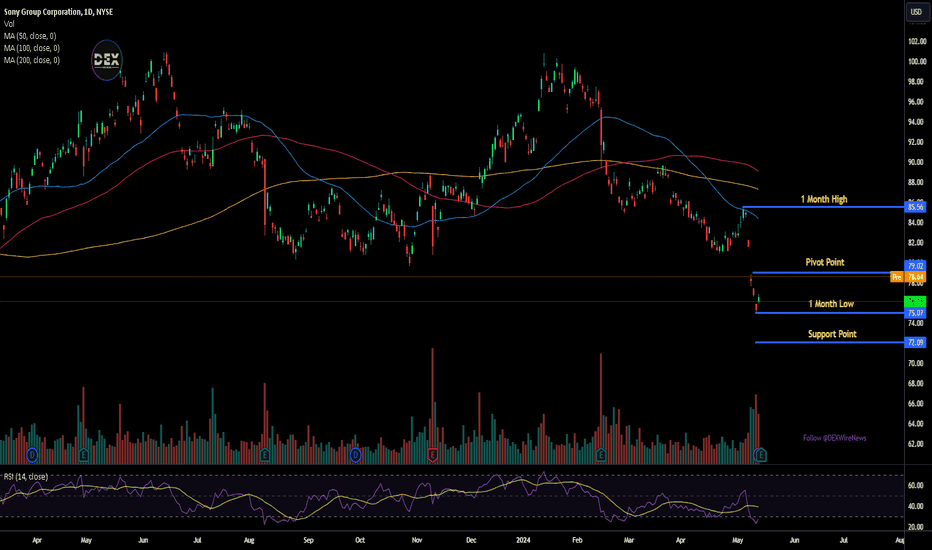
Task: Click the dividend marker below April 2023
Action: point(32,456)
